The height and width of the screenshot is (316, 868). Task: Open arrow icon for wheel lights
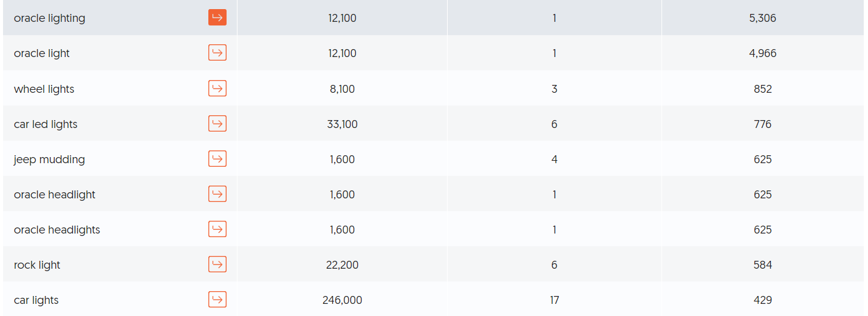click(x=217, y=89)
